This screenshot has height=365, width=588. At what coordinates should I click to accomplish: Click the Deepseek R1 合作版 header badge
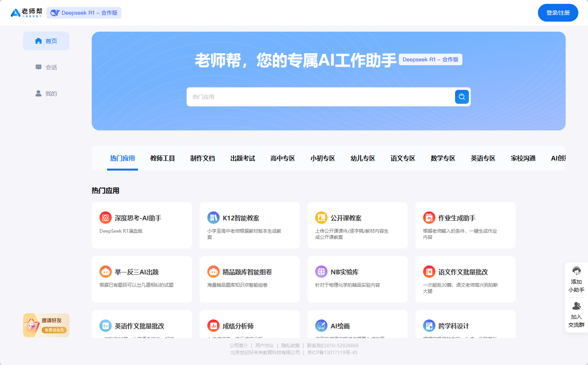click(x=84, y=13)
